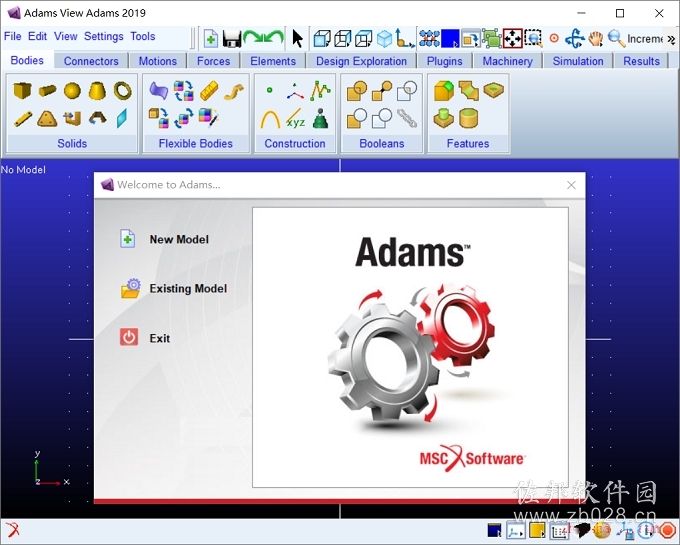The image size is (680, 545).
Task: Open the Edit menu
Action: (x=37, y=36)
